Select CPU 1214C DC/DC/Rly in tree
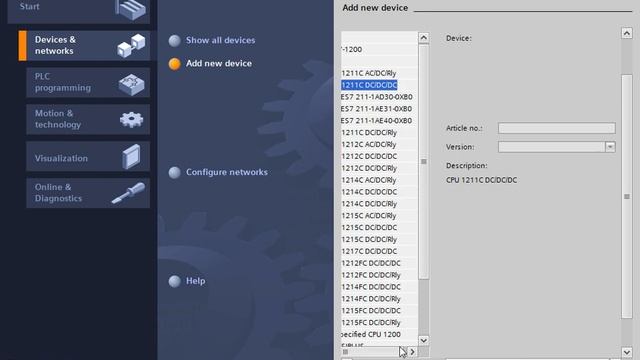Image resolution: width=640 pixels, height=360 pixels. [x=369, y=203]
